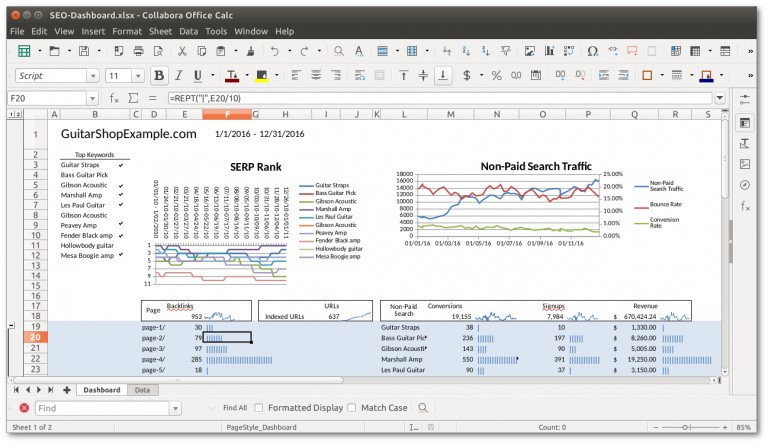Click the Save document icon
This screenshot has height=444, width=768.
click(x=84, y=51)
